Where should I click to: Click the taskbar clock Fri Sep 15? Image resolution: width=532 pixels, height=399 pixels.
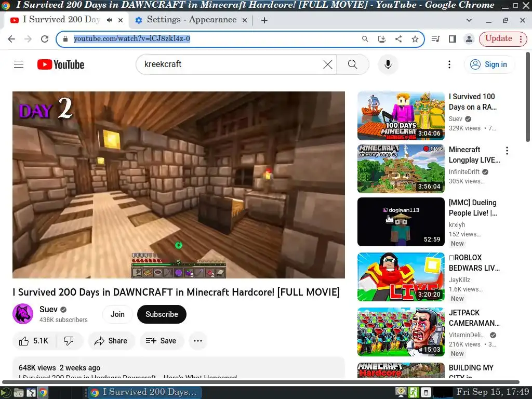coord(493,392)
